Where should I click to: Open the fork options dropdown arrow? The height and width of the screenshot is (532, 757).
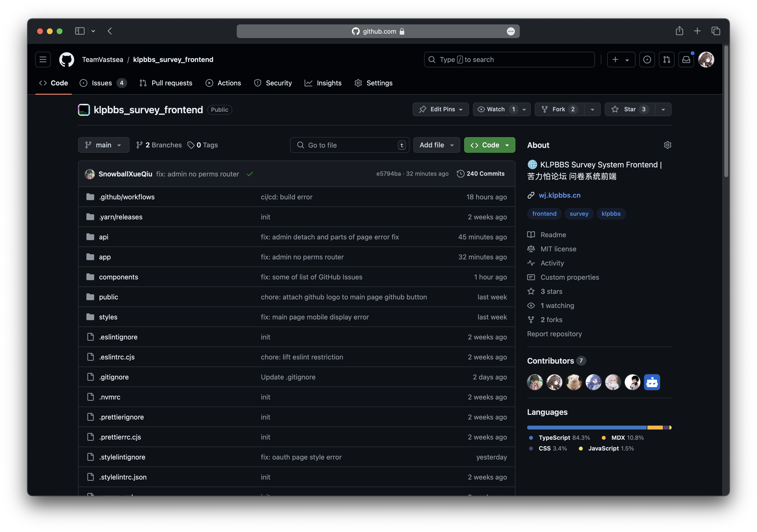coord(592,109)
